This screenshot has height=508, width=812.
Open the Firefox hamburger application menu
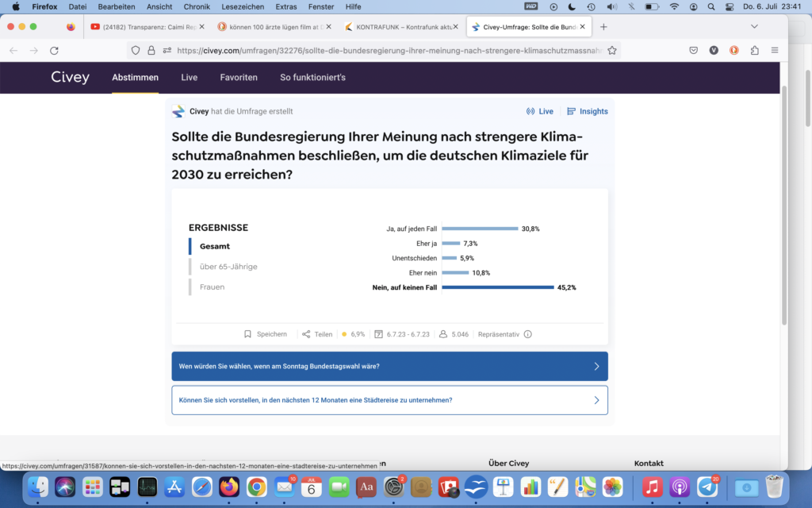click(775, 50)
